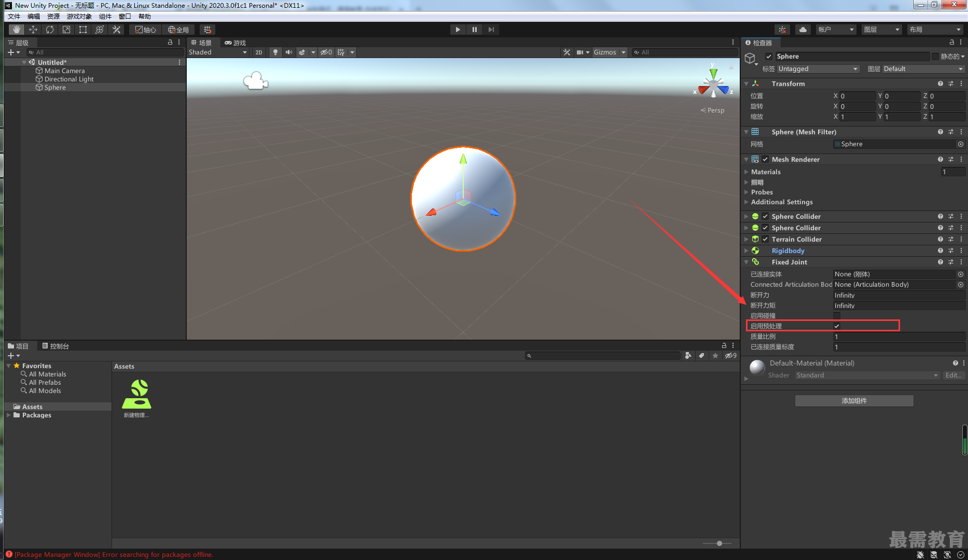Collapse Fixed Joint component
The image size is (968, 560).
point(746,262)
